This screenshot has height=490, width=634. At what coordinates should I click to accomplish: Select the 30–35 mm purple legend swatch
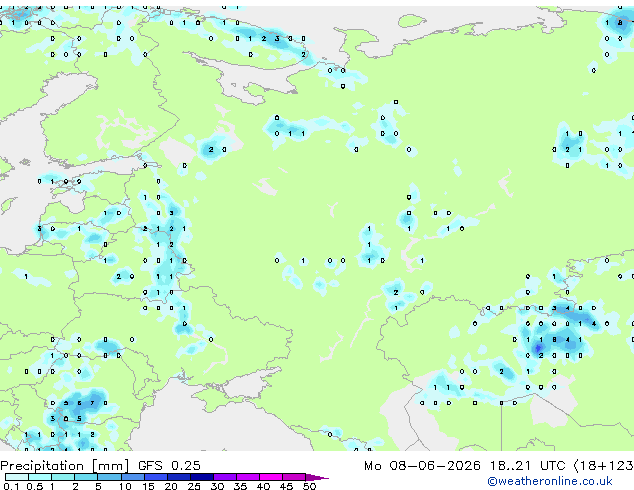click(225, 477)
